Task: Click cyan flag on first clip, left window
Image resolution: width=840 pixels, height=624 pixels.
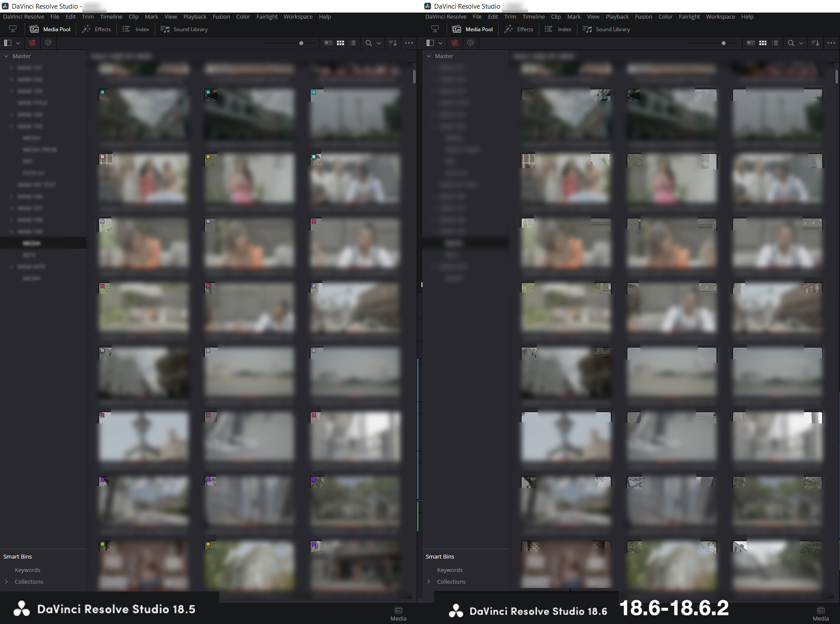Action: pos(103,93)
